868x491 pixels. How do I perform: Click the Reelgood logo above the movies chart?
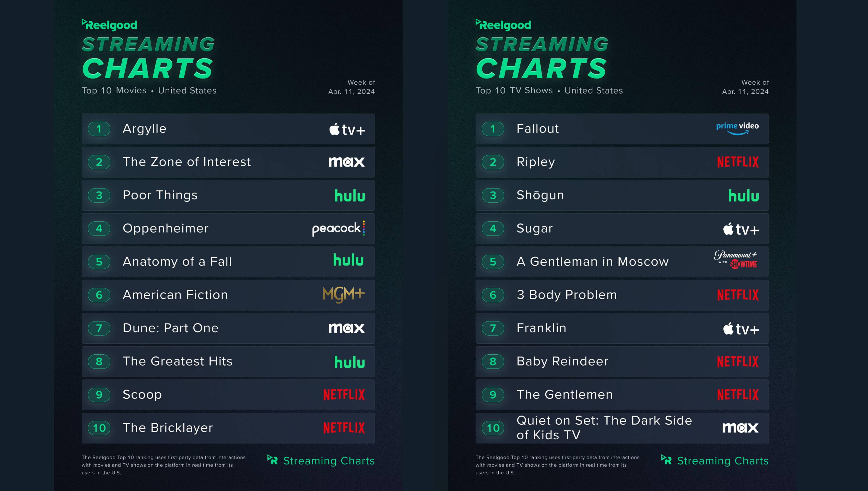click(x=110, y=25)
